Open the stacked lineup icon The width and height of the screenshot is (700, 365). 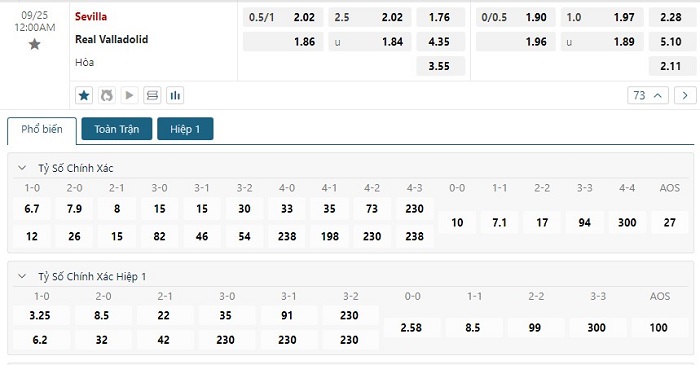click(152, 95)
